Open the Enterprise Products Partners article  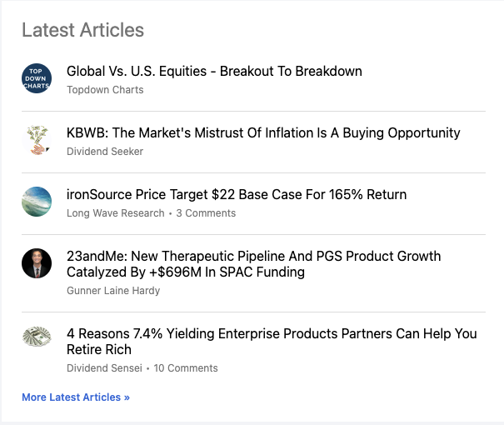click(x=272, y=333)
